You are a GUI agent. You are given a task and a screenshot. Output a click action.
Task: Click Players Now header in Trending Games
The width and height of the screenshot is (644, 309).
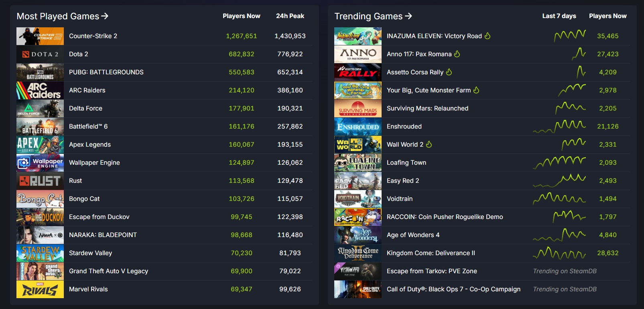(x=608, y=16)
